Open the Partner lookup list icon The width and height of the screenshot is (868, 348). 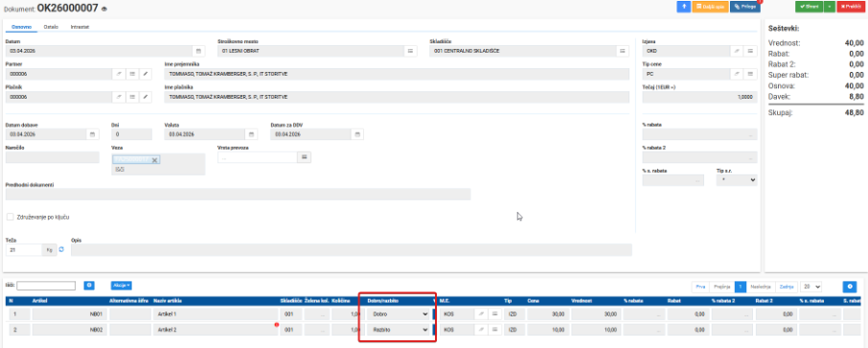(x=132, y=74)
